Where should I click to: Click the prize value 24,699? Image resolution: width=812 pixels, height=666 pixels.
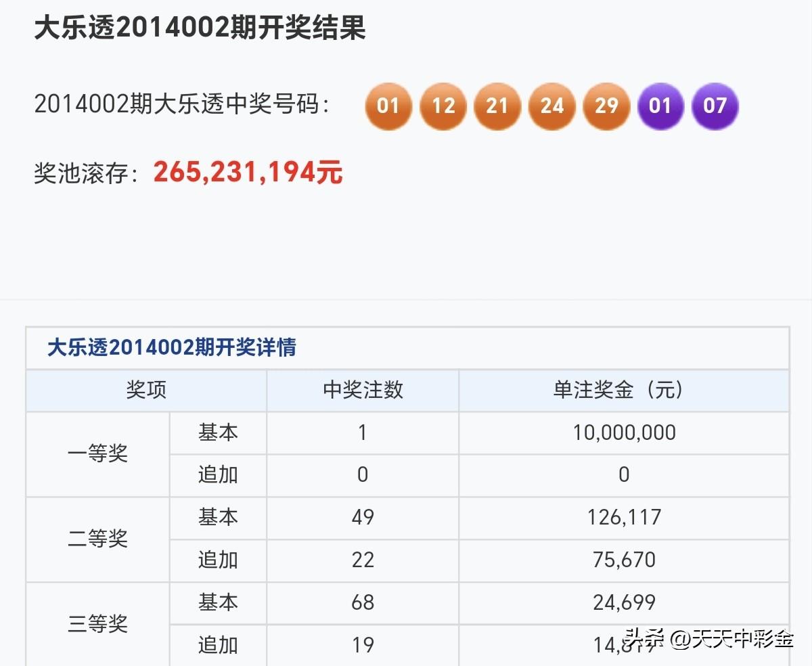tap(624, 602)
